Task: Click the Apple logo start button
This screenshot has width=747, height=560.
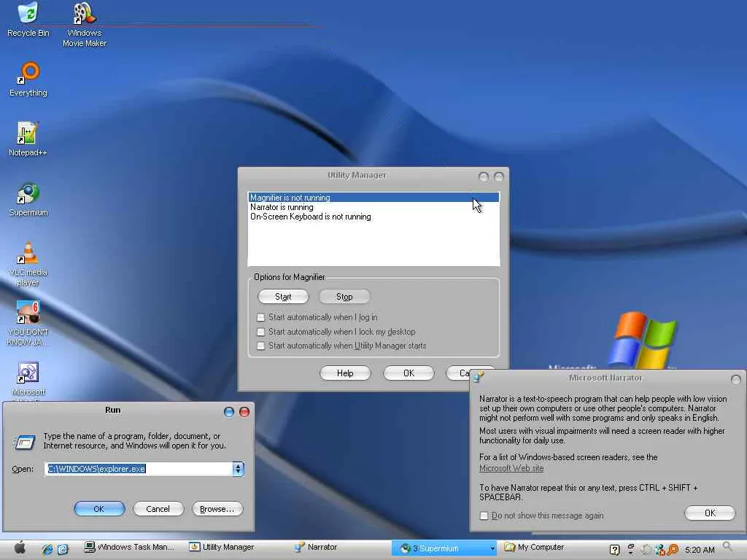Action: (x=20, y=548)
